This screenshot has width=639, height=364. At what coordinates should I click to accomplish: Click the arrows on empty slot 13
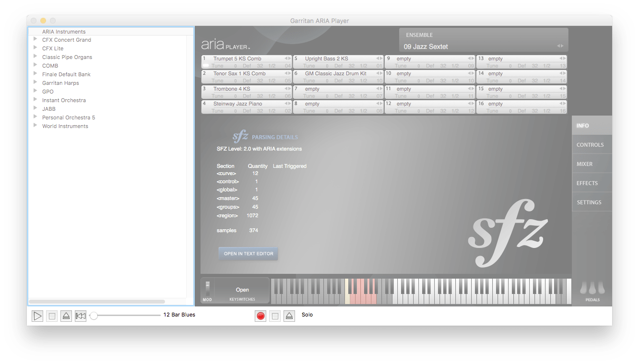(x=562, y=59)
